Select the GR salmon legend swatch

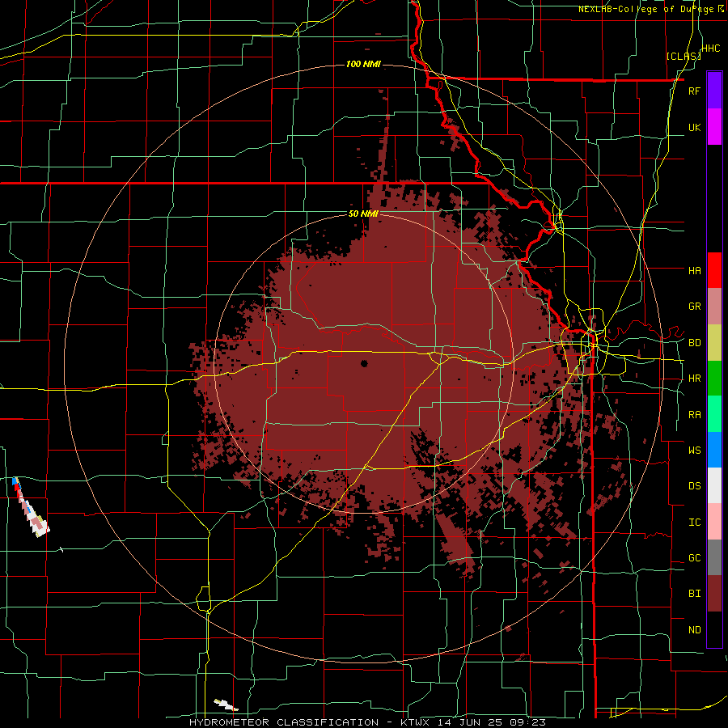pyautogui.click(x=714, y=307)
